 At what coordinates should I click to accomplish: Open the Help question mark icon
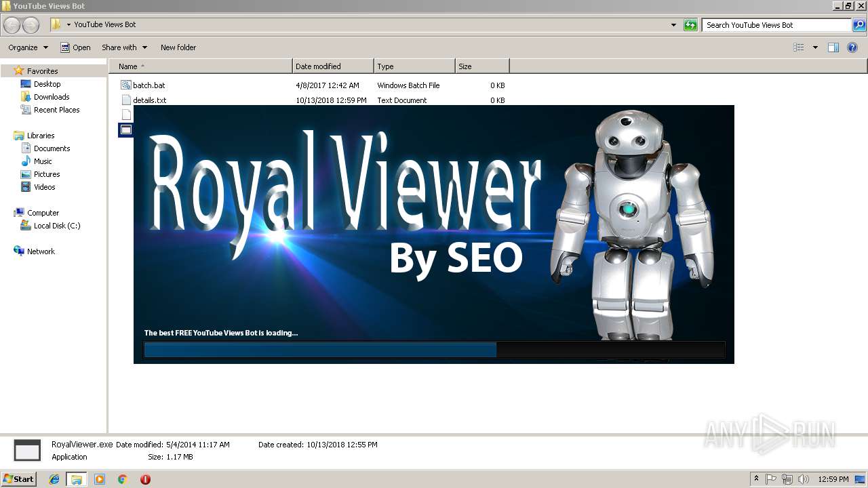pyautogui.click(x=852, y=47)
